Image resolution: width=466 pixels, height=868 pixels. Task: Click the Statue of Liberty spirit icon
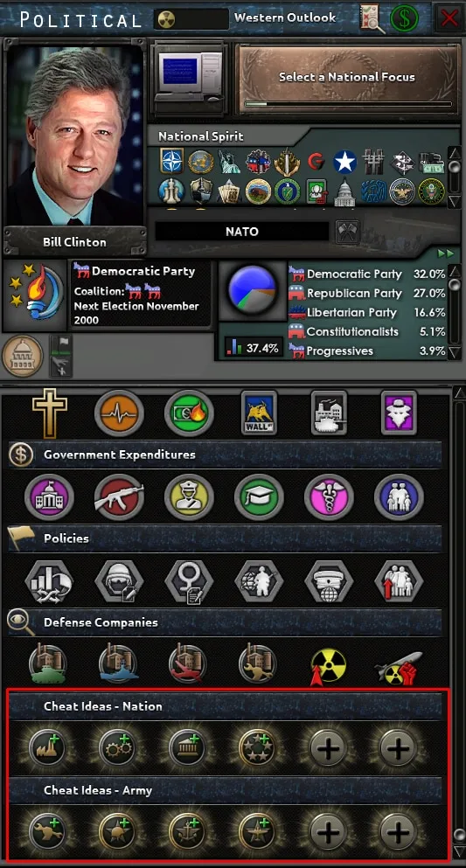click(229, 162)
